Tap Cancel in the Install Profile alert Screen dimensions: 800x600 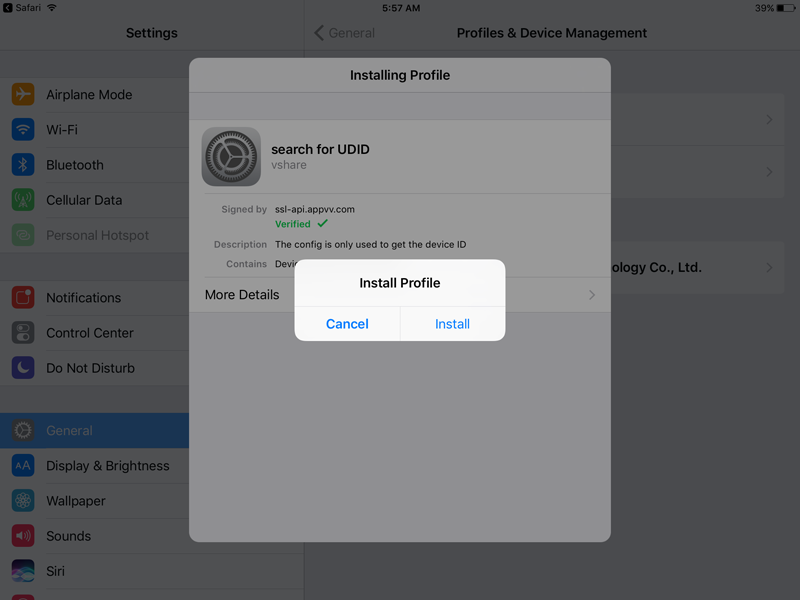[x=347, y=324]
